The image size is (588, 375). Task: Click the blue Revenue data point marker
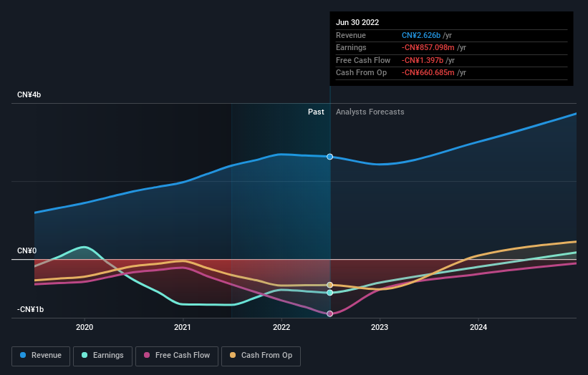[x=329, y=157]
